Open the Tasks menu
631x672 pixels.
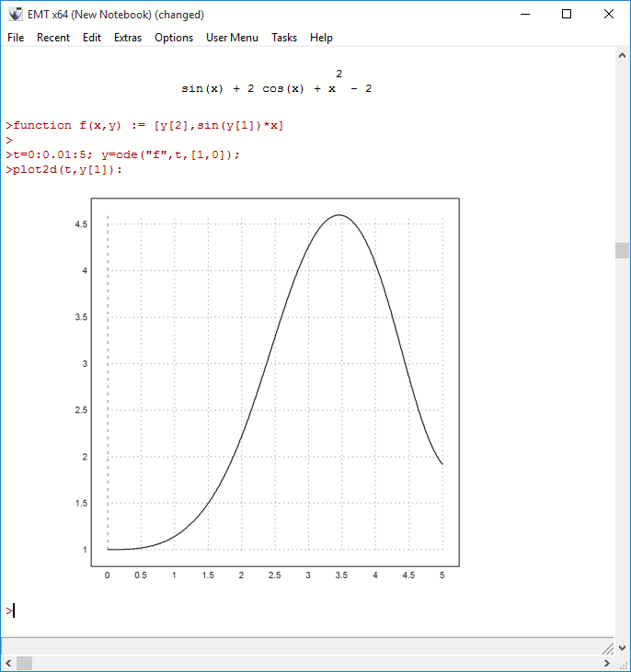pyautogui.click(x=284, y=38)
